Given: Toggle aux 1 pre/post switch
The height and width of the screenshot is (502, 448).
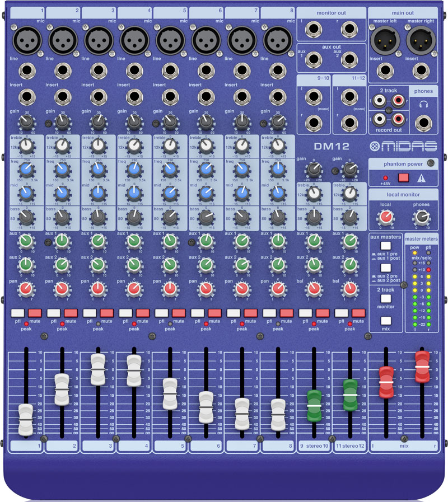Looking at the screenshot, I should [x=385, y=246].
